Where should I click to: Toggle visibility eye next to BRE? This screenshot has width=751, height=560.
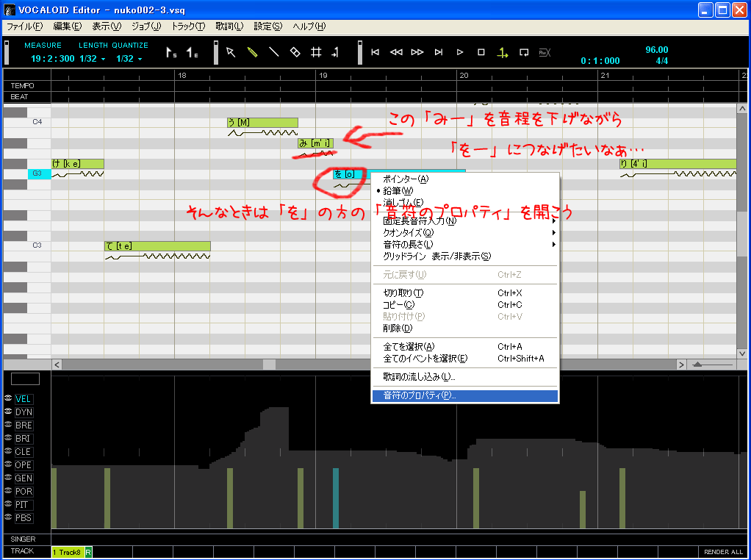tap(8, 425)
